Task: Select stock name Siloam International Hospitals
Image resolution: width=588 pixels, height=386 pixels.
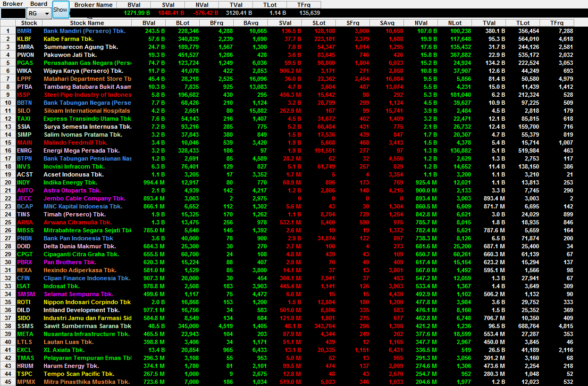Action: tap(87, 111)
